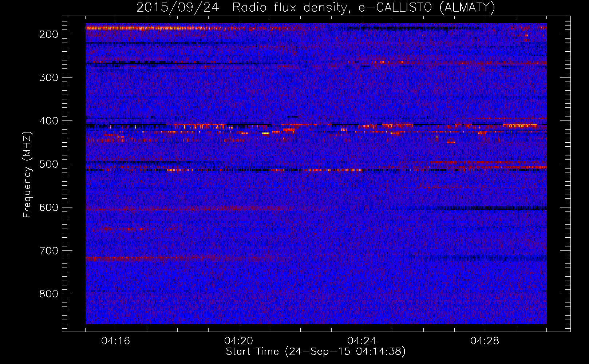Click the 200 frequency tick label
This screenshot has width=589, height=364.
coord(49,34)
